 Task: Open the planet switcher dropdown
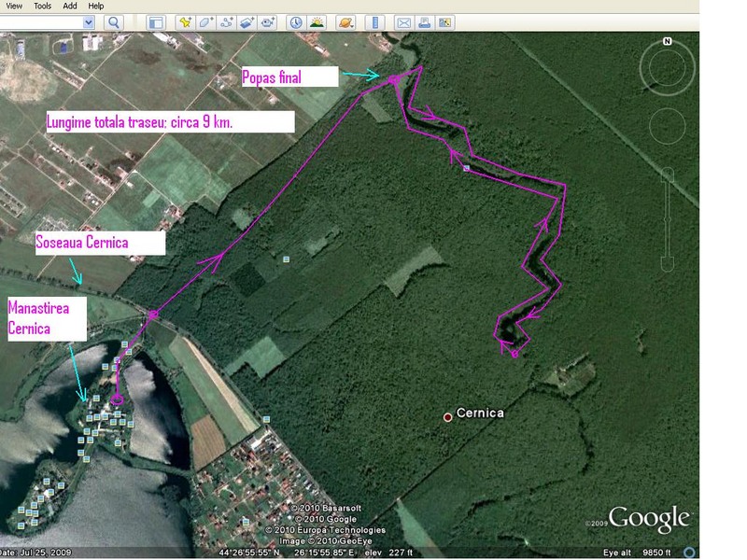345,21
